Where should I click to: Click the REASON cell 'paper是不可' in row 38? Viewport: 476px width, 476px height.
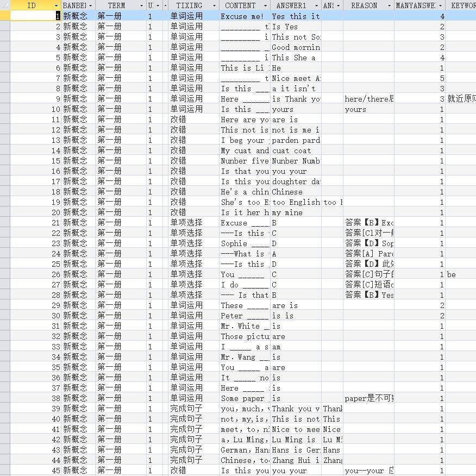(368, 398)
